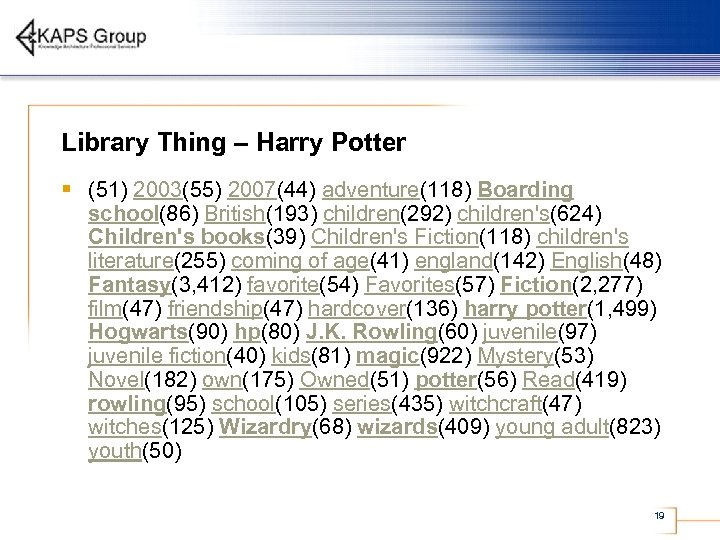Select the school tag with count 105
This screenshot has width=720, height=540.
tap(243, 404)
